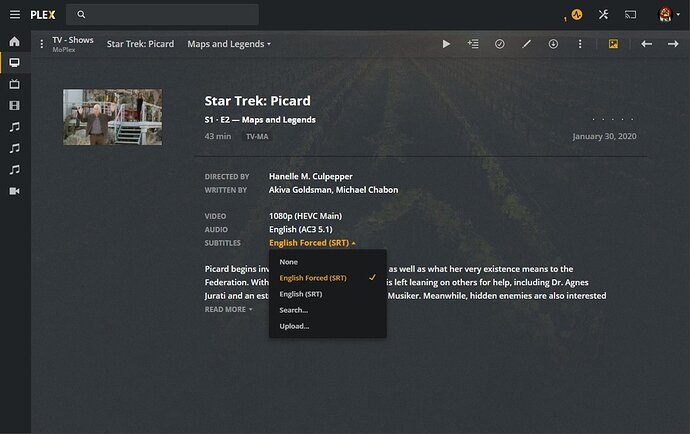This screenshot has height=434, width=690.
Task: Open Star Trek: Picard show title link
Action: tap(257, 101)
